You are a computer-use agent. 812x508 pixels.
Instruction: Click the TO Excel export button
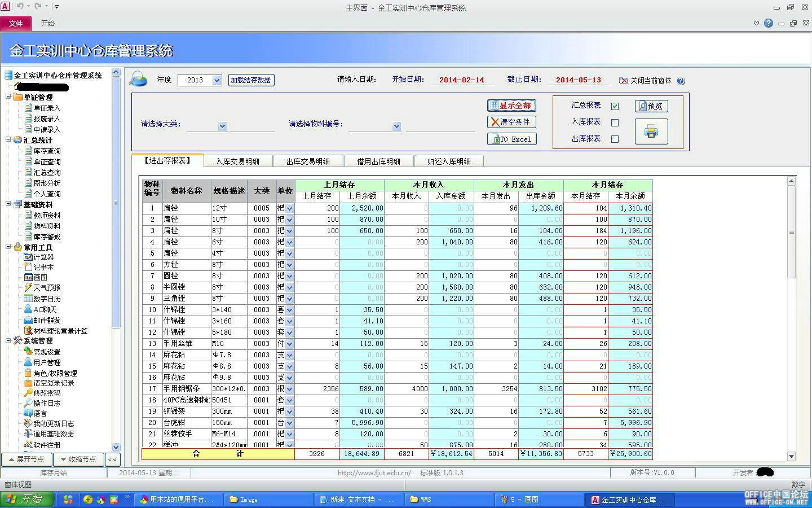click(511, 139)
